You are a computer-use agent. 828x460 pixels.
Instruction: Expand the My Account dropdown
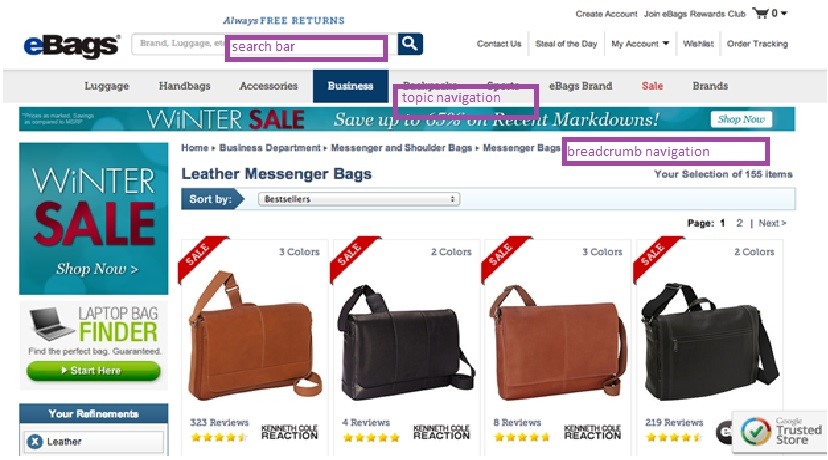(640, 43)
